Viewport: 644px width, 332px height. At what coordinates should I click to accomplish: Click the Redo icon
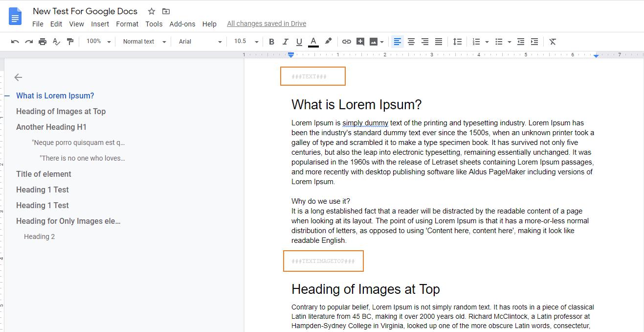point(29,42)
